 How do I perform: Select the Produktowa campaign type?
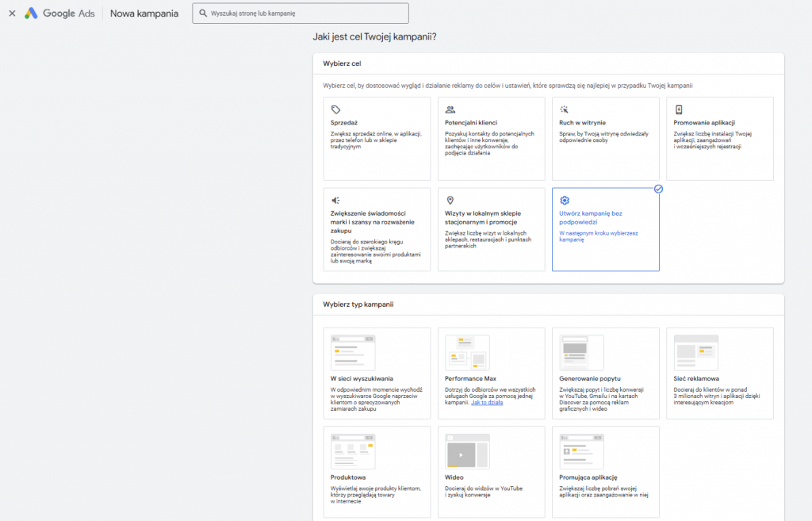point(377,472)
